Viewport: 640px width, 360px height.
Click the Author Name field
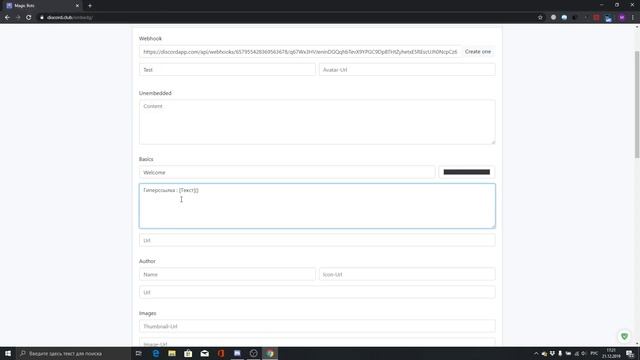(x=227, y=274)
